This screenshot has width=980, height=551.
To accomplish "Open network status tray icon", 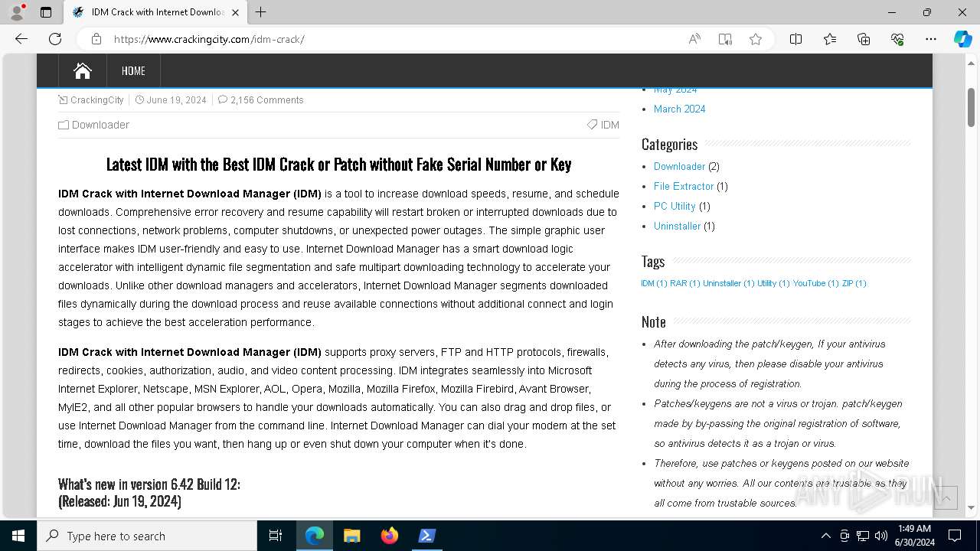I will tap(863, 536).
